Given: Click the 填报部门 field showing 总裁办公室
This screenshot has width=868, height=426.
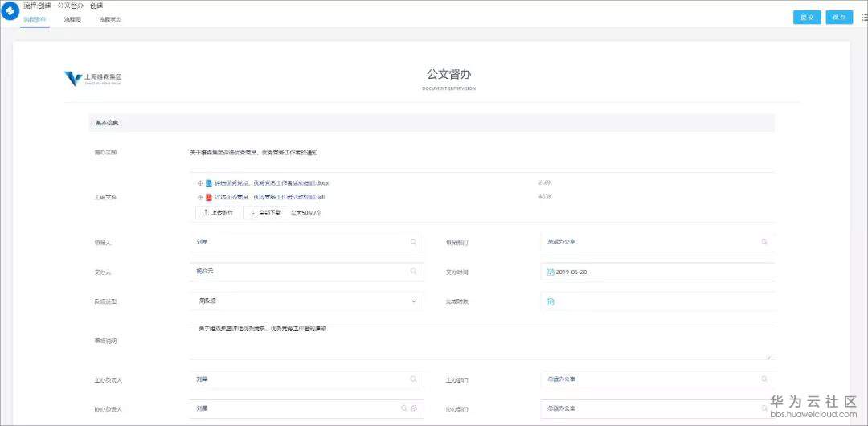Looking at the screenshot, I should (x=657, y=242).
